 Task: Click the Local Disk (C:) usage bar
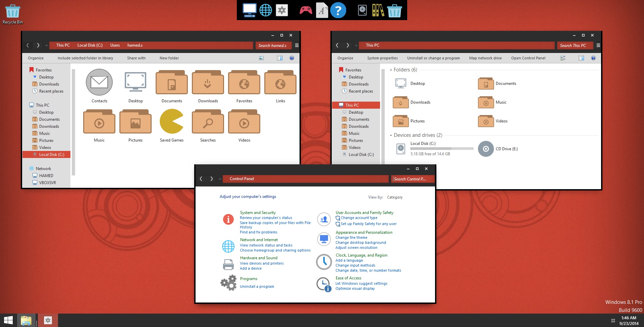click(x=442, y=148)
